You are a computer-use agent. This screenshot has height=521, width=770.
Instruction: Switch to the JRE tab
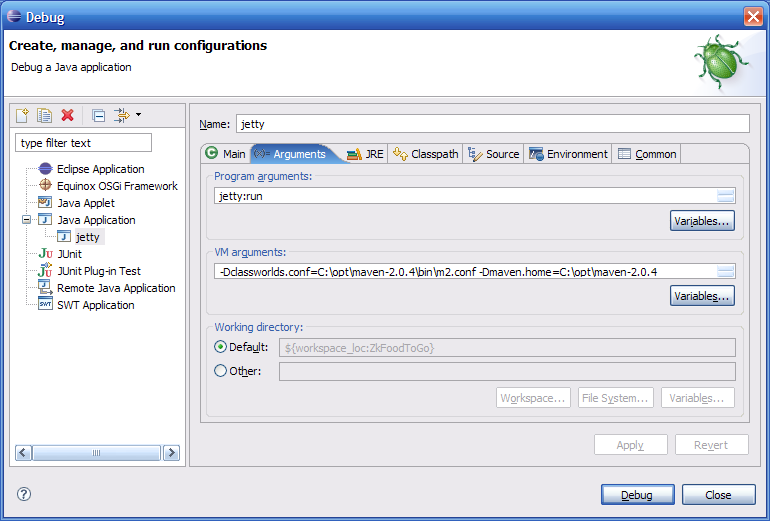coord(365,154)
